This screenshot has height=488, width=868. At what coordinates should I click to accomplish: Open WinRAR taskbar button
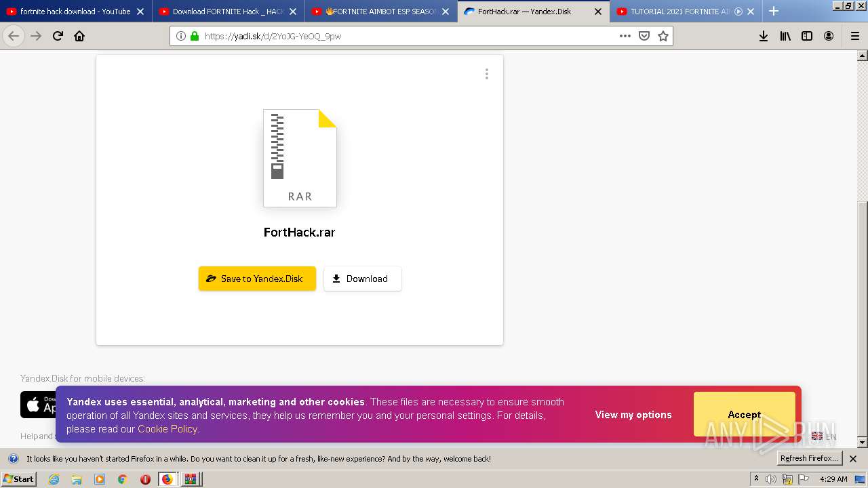(x=191, y=479)
